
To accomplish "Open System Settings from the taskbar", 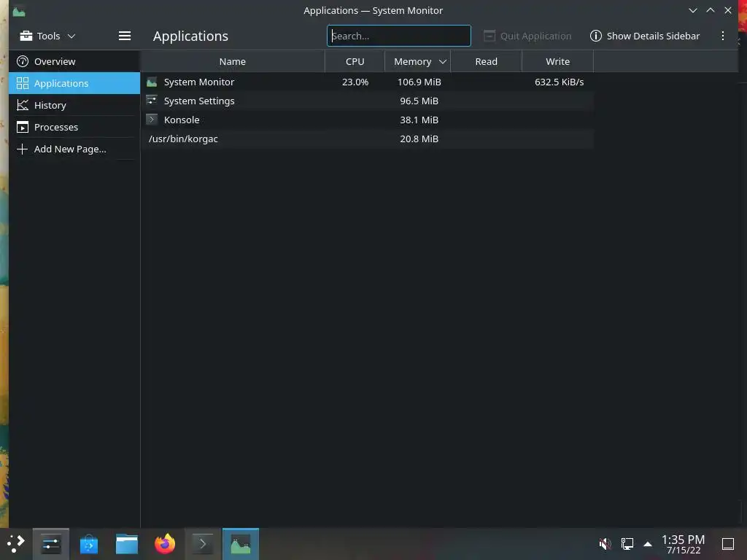I will 51,544.
